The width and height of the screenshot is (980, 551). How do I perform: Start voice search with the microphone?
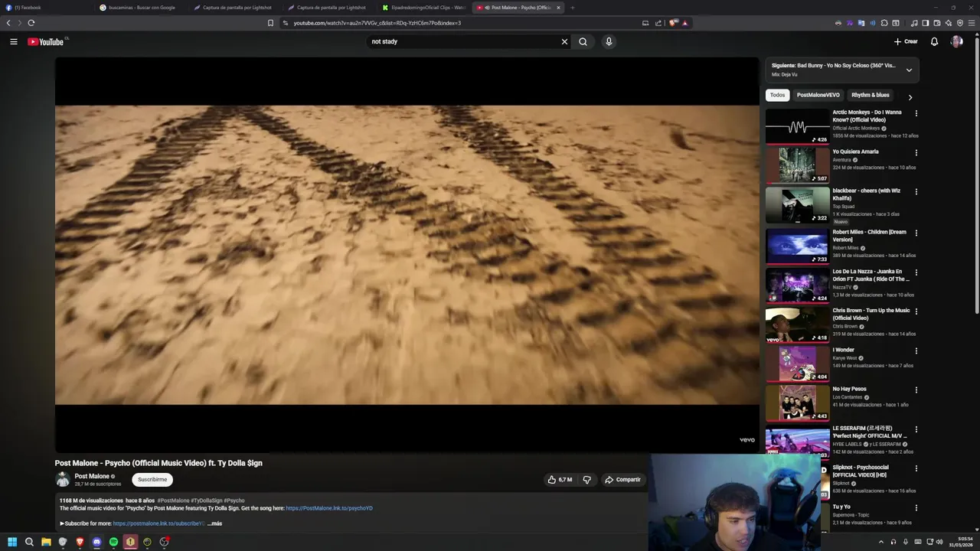(x=609, y=41)
